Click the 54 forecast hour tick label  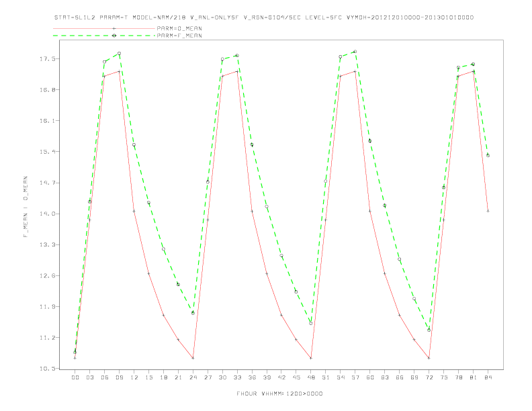click(341, 377)
